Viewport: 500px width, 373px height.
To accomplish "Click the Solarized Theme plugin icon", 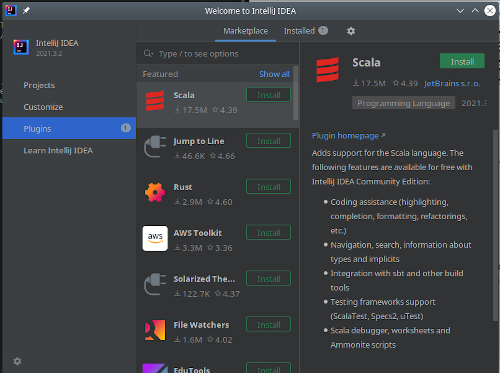I will [155, 284].
